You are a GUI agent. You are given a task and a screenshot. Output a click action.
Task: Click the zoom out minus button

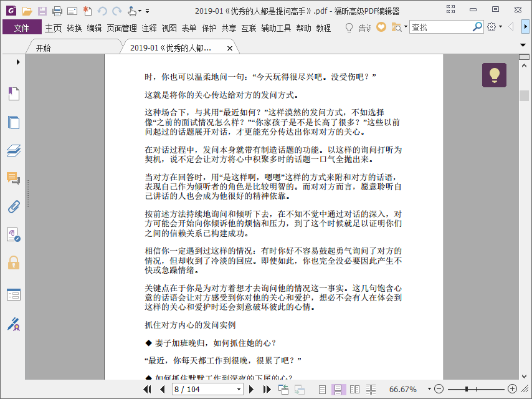pos(439,389)
